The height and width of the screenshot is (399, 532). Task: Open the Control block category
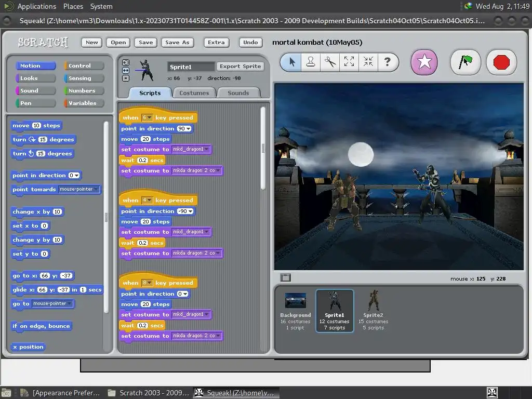84,66
